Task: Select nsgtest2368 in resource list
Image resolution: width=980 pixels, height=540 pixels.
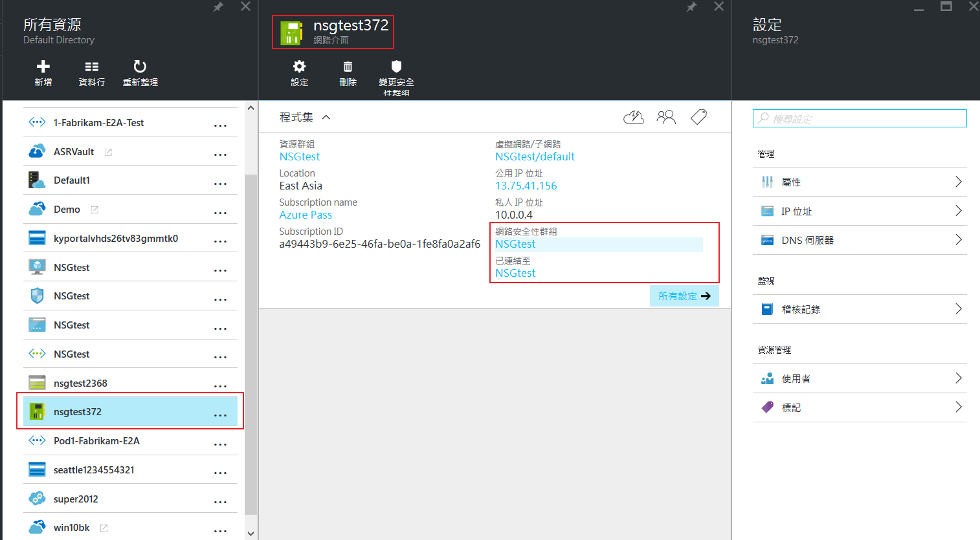Action: click(130, 383)
